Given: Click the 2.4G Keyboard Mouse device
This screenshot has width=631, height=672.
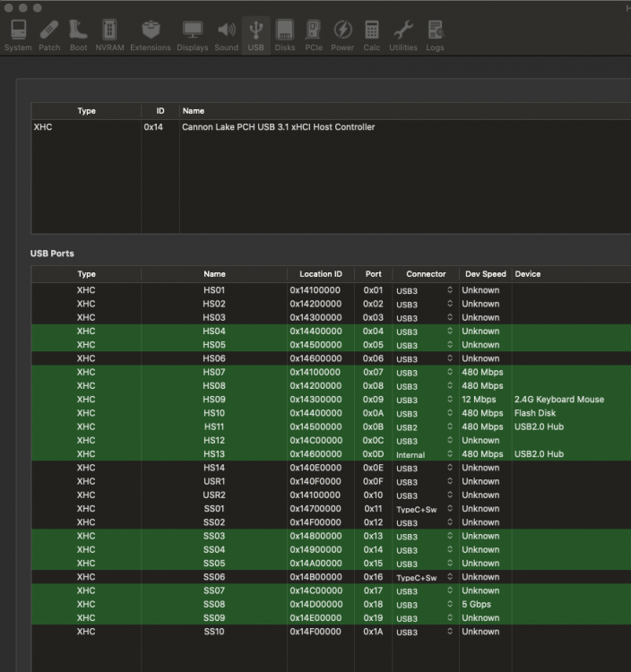Looking at the screenshot, I should (x=559, y=400).
